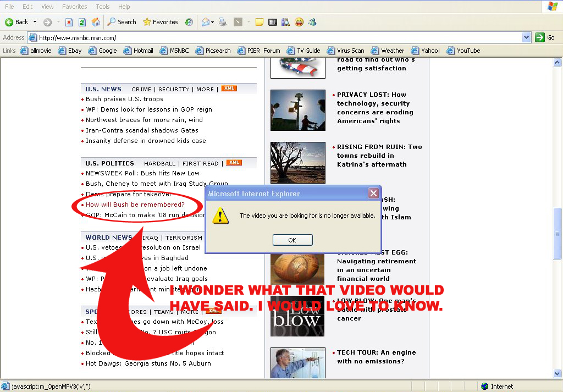Open the Favorites star toolbar button
This screenshot has width=563, height=392.
pos(160,22)
